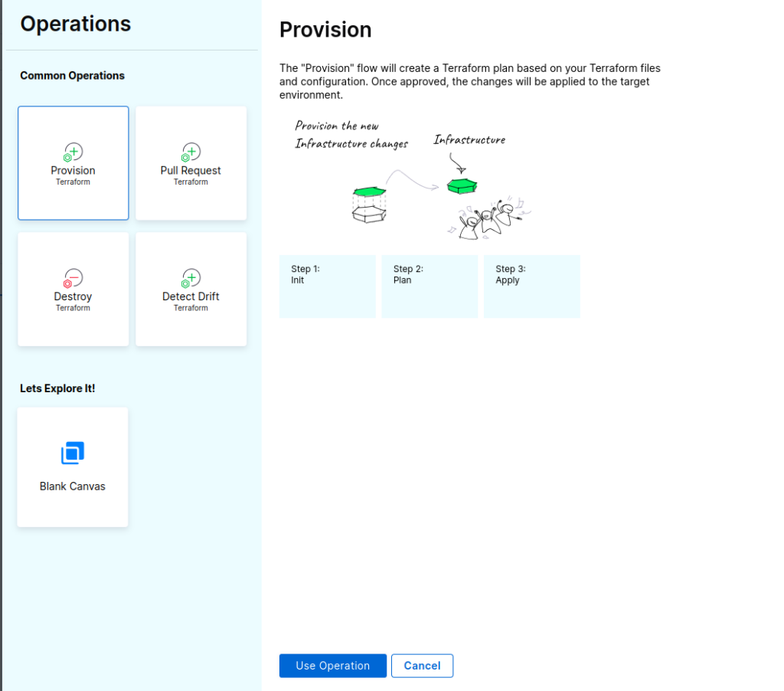Click the Provision flow description text
This screenshot has height=691, width=784.
(469, 81)
